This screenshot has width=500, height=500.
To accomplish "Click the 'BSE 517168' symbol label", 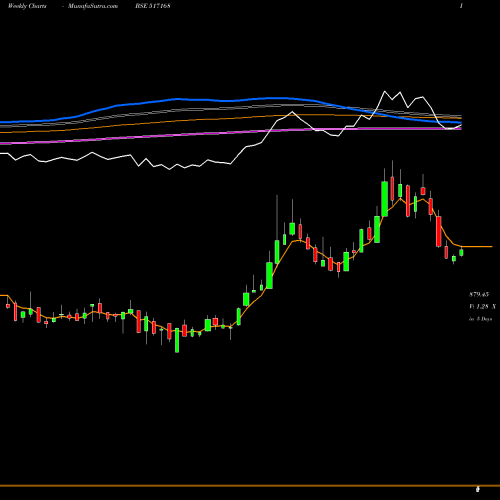I will (x=153, y=6).
